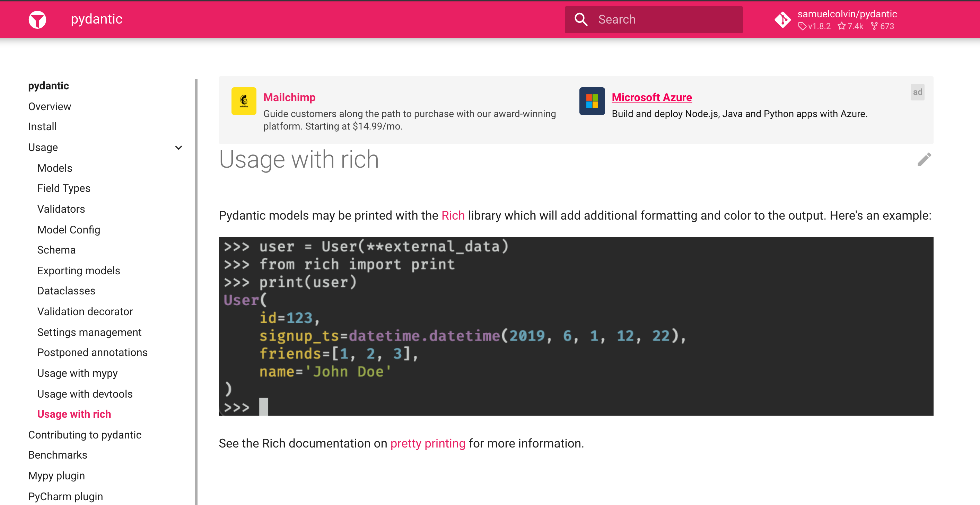Click the Microsoft Azure logo icon
This screenshot has height=505, width=980.
592,101
